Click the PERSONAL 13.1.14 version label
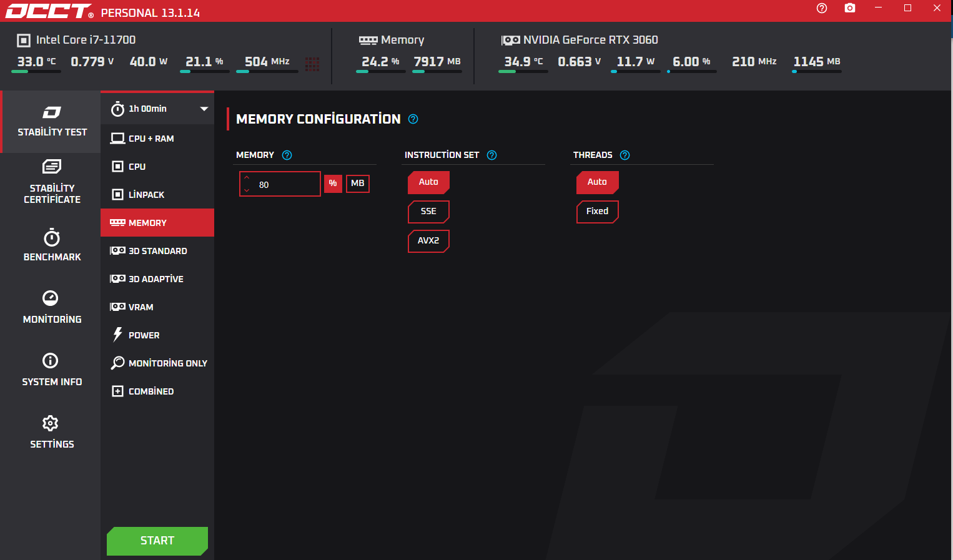953x560 pixels. point(151,13)
